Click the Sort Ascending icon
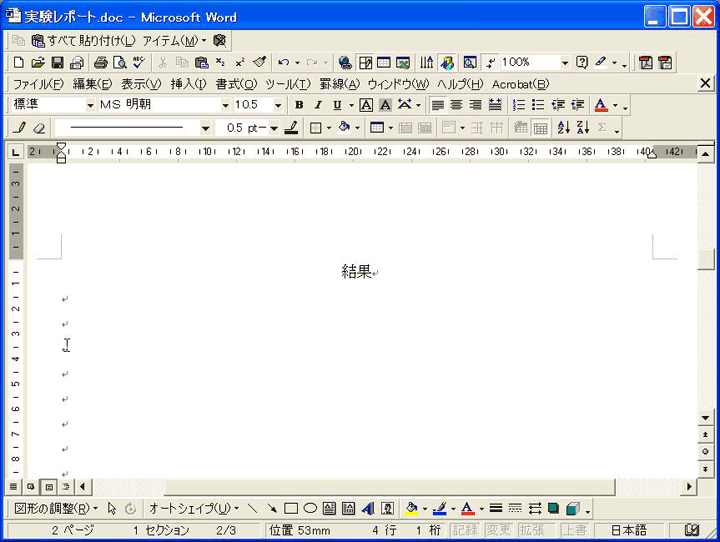This screenshot has width=720, height=542. coord(563,128)
